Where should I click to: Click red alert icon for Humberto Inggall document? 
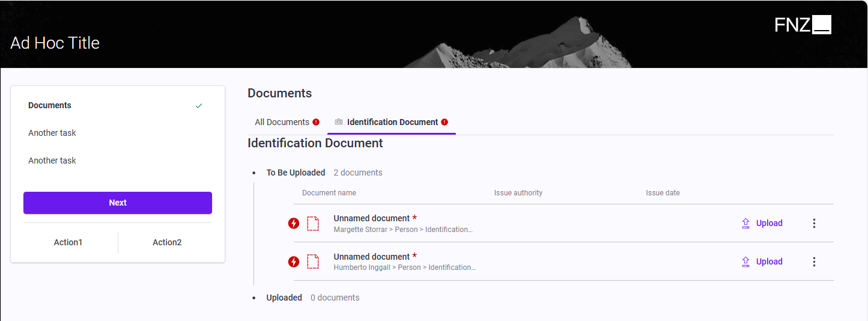[293, 261]
